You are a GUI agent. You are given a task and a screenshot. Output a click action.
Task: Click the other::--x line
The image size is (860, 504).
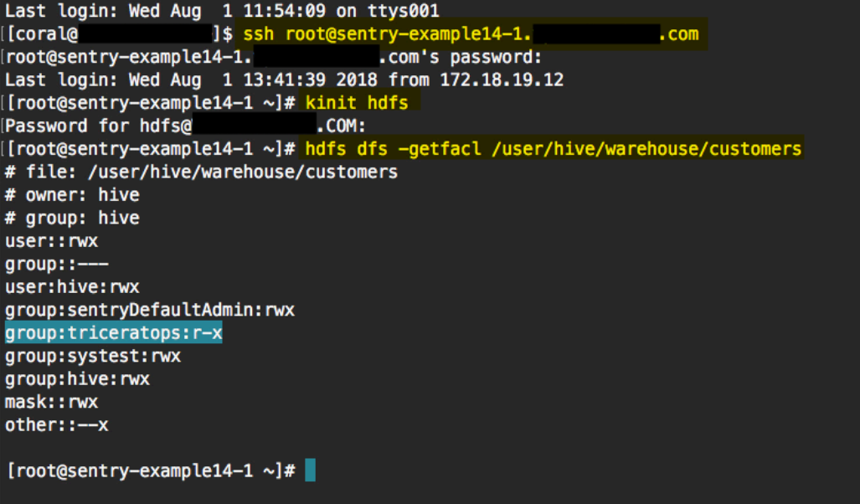tap(56, 424)
